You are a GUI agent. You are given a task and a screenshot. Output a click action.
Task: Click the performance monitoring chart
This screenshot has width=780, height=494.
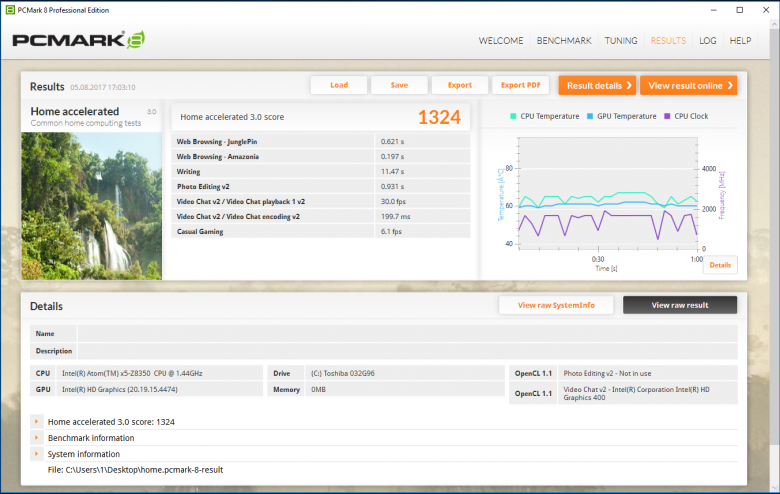point(608,194)
